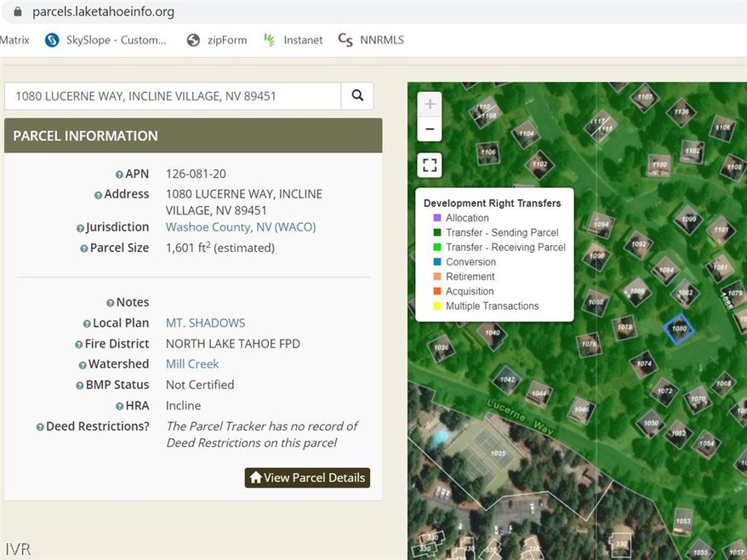Screen dimensions: 747x560
Task: Click the Parcel Size help icon
Action: click(x=84, y=249)
